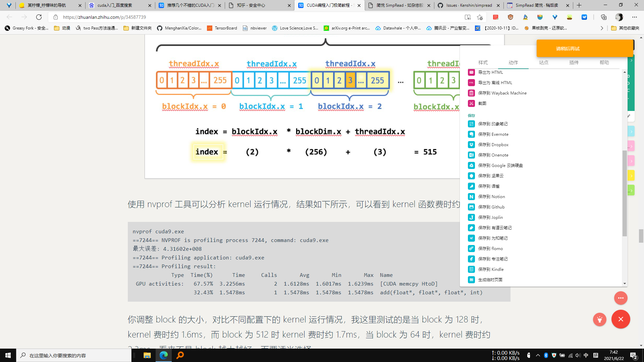Click the 保存到 Kindle icon

[471, 269]
